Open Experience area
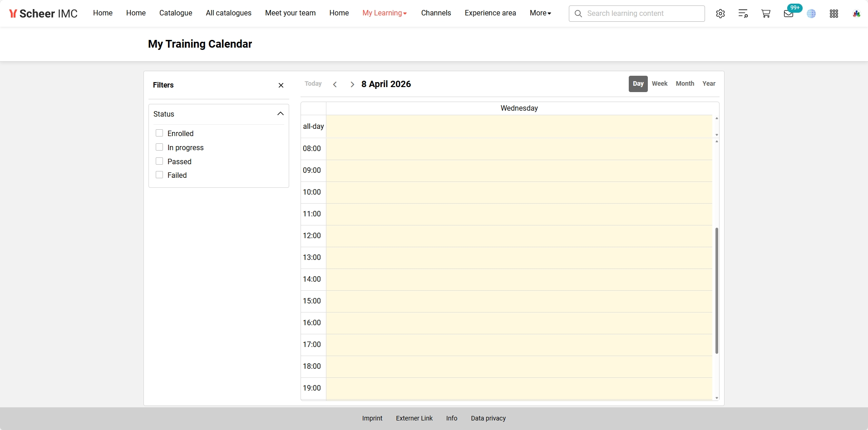This screenshot has height=430, width=868. coord(490,13)
